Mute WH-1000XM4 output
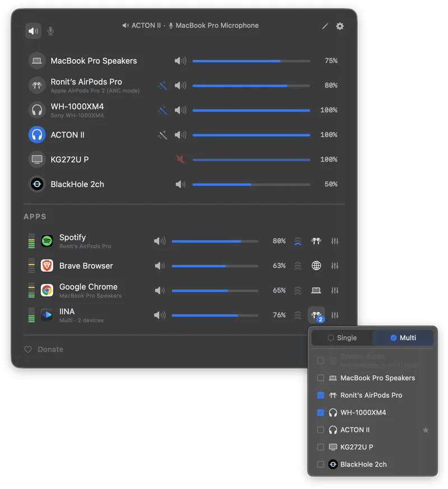448x489 pixels. coord(180,110)
